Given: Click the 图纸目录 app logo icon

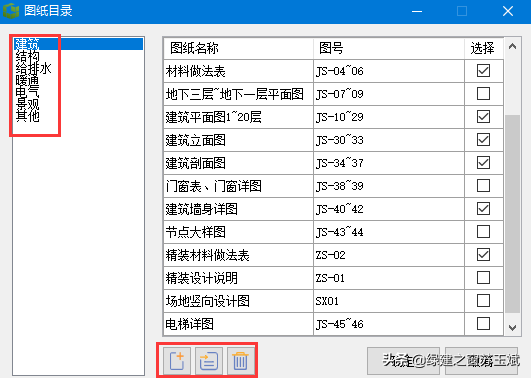Looking at the screenshot, I should tap(11, 10).
